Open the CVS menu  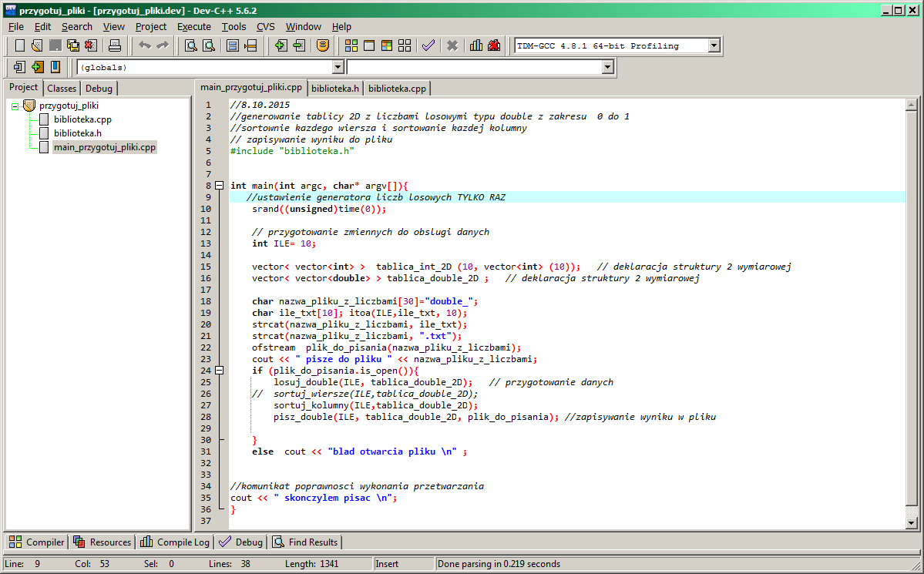[x=266, y=26]
